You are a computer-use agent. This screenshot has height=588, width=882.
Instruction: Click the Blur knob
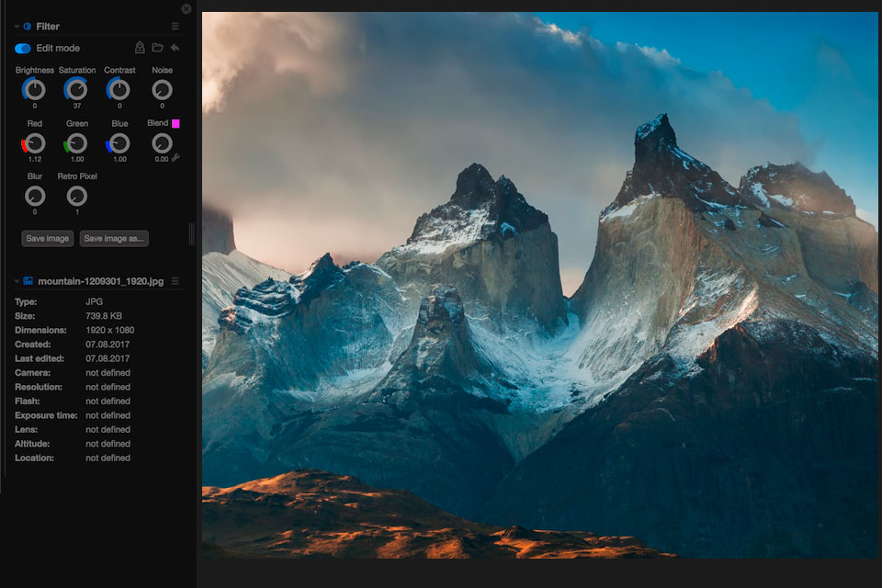click(x=35, y=197)
